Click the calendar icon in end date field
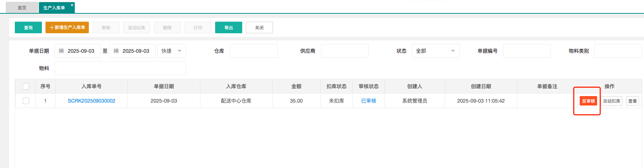 tap(116, 51)
